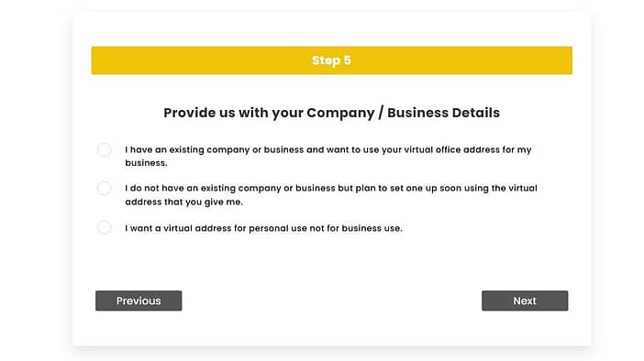Click the Company / Business Details heading
The image size is (644, 361).
[332, 113]
